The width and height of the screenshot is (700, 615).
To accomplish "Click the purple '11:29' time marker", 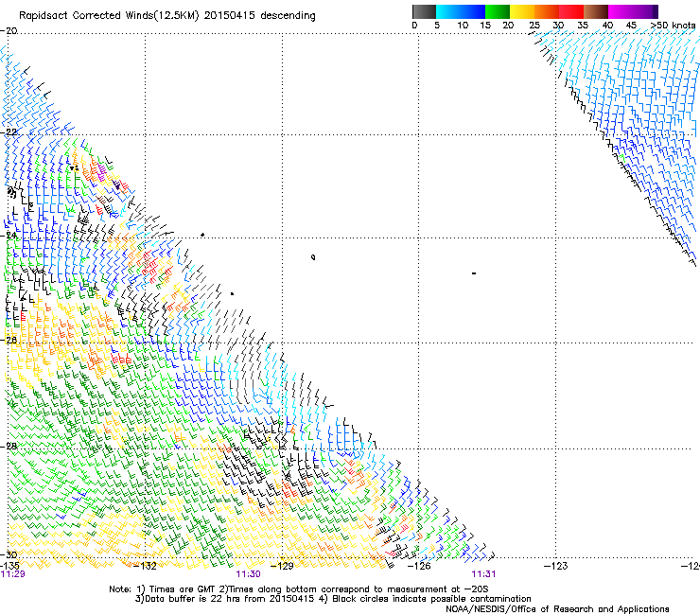I will (x=12, y=574).
